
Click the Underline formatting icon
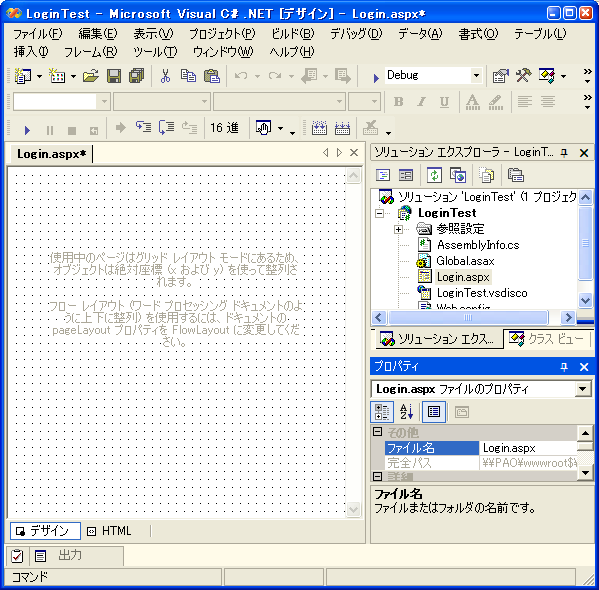[x=444, y=102]
